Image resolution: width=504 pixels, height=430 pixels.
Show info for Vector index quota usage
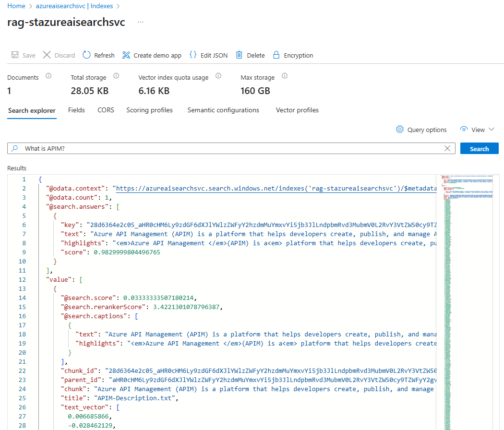click(218, 76)
